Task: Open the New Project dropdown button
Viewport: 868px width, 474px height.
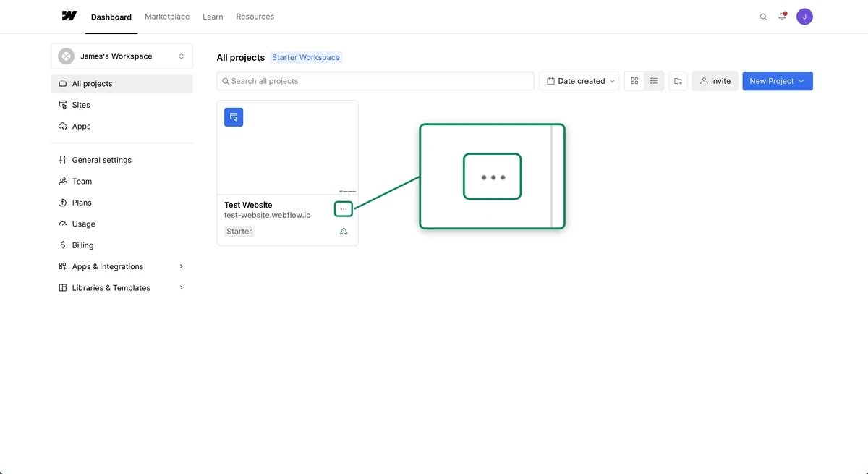Action: (778, 81)
